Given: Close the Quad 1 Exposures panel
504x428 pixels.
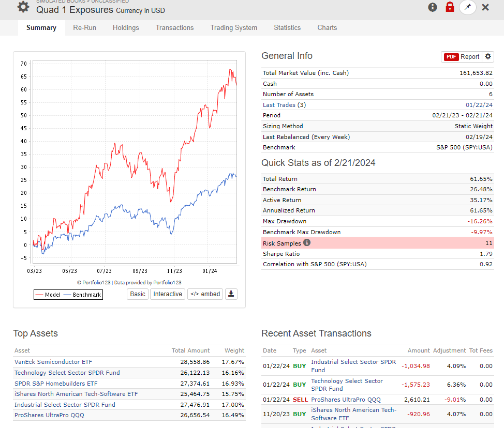Looking at the screenshot, I should click(x=485, y=7).
